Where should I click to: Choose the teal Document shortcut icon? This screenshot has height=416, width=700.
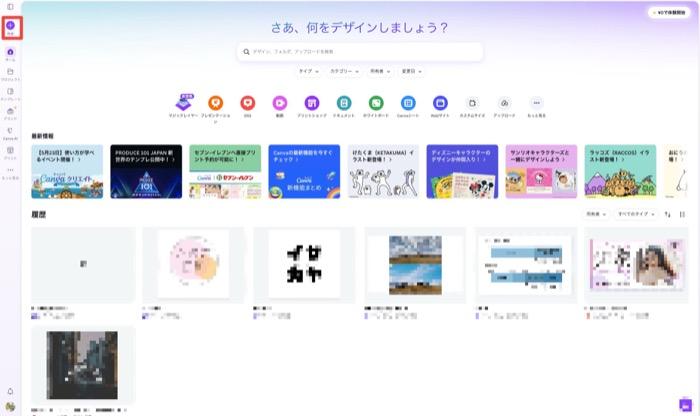point(344,103)
